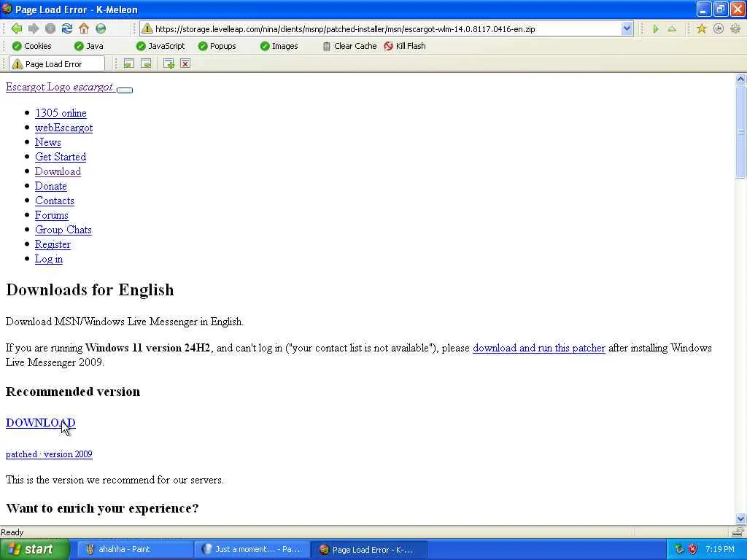This screenshot has width=747, height=560.
Task: Go to Home page icon
Action: 84,29
